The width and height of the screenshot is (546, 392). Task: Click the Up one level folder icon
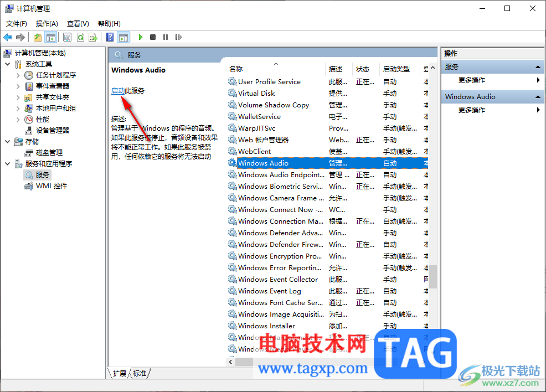click(38, 37)
